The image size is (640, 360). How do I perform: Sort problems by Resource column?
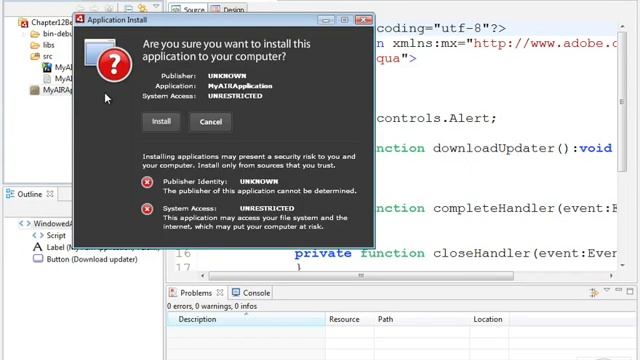[350, 319]
